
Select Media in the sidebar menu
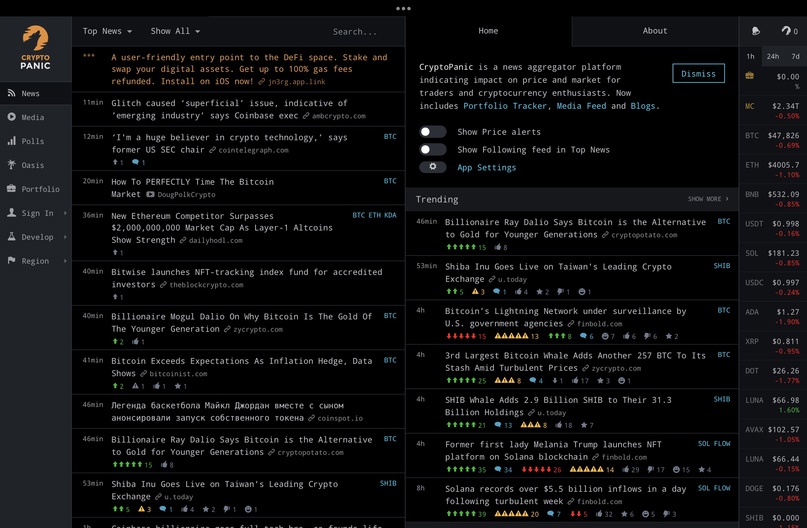point(36,117)
